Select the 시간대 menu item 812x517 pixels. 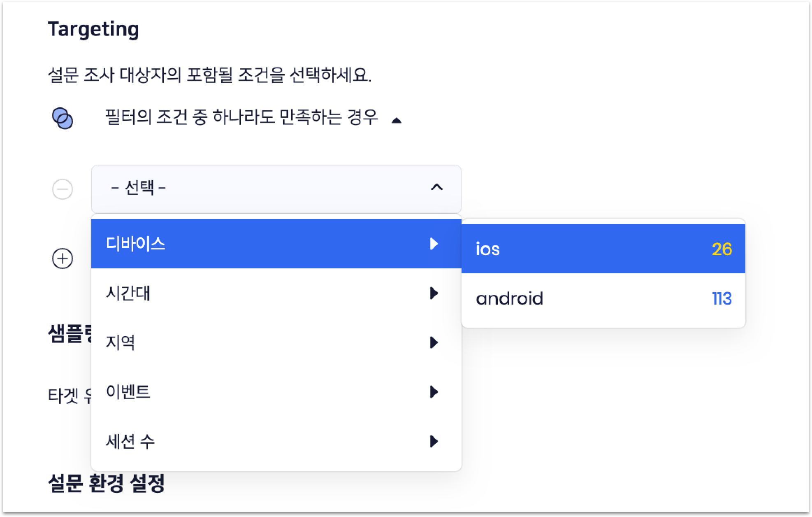(x=128, y=293)
